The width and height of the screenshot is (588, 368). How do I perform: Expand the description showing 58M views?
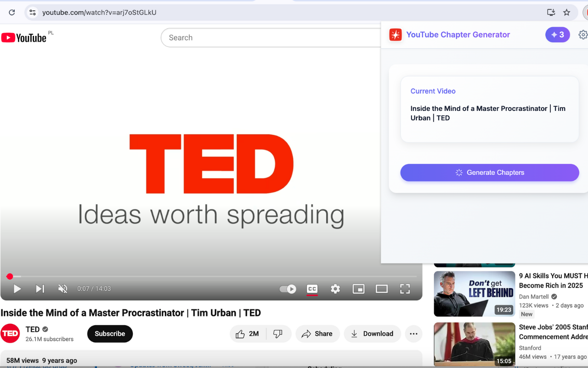211,359
